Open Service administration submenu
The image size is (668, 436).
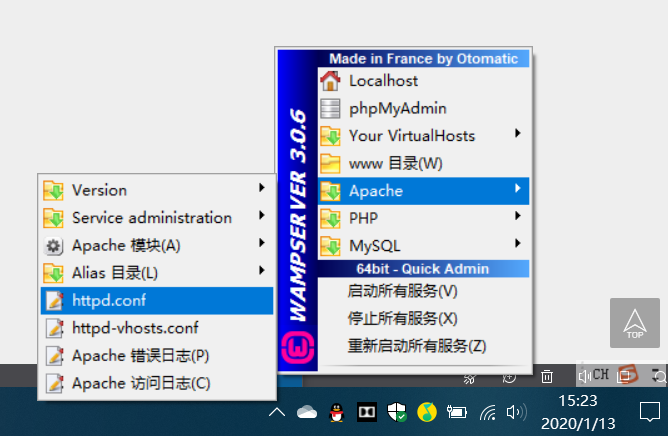click(x=157, y=218)
